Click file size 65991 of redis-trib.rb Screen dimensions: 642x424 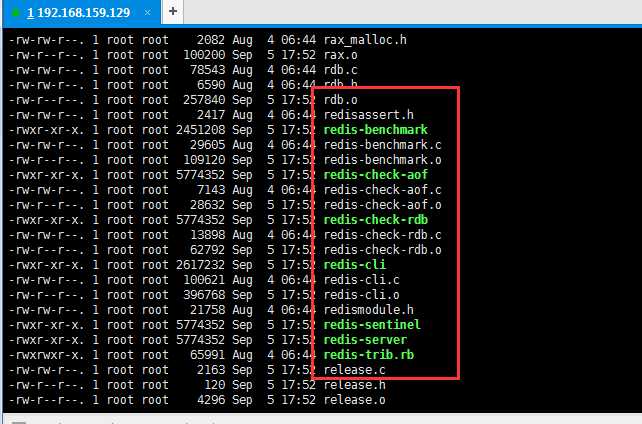coord(208,355)
